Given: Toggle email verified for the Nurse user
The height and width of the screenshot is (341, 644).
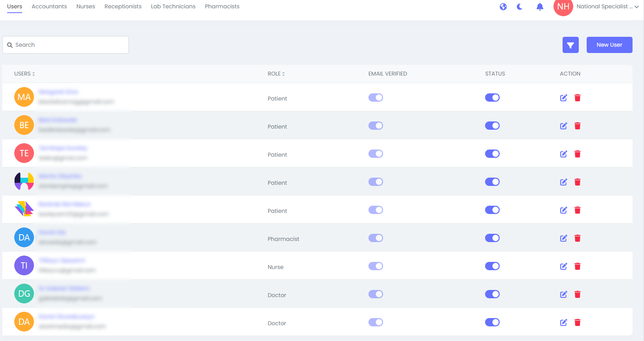Looking at the screenshot, I should 376,266.
